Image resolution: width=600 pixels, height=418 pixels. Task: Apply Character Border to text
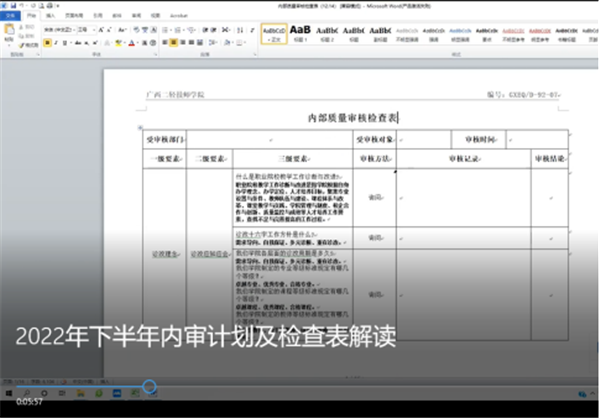[x=153, y=30]
